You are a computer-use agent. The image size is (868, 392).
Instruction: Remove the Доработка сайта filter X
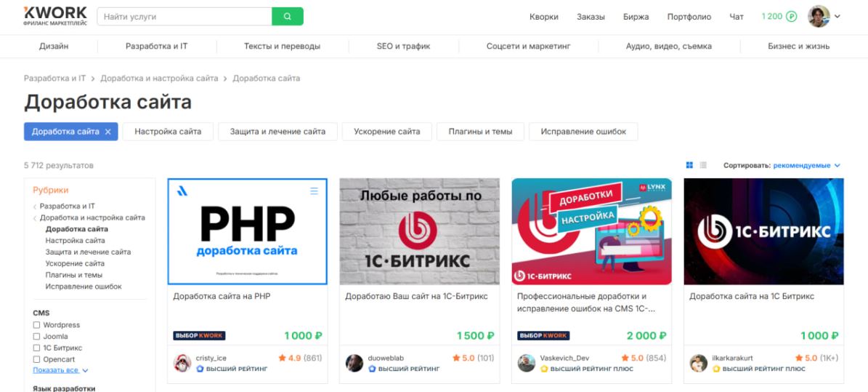[108, 132]
